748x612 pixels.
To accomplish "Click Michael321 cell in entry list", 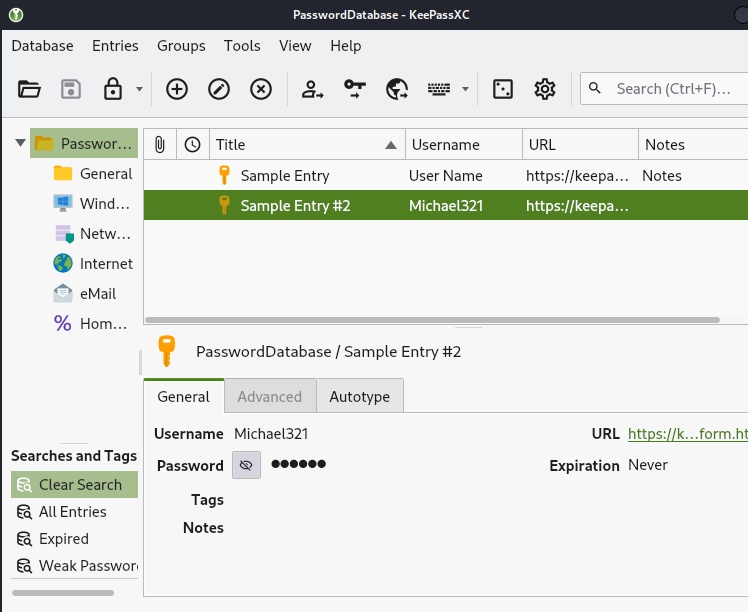I will [x=446, y=206].
